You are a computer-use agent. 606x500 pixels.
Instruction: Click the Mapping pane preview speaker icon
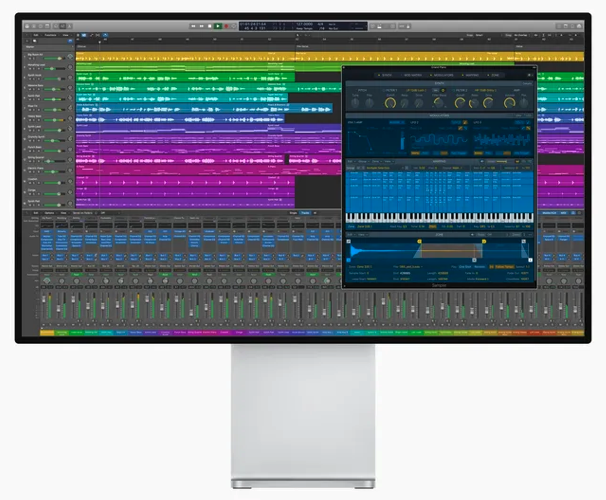pyautogui.click(x=482, y=161)
